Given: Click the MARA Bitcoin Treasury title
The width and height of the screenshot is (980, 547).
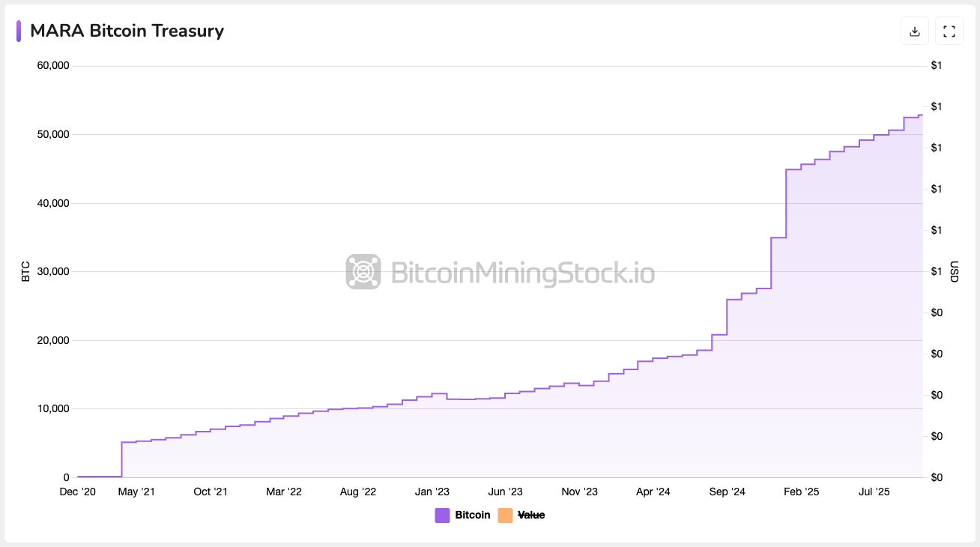Looking at the screenshot, I should click(127, 31).
